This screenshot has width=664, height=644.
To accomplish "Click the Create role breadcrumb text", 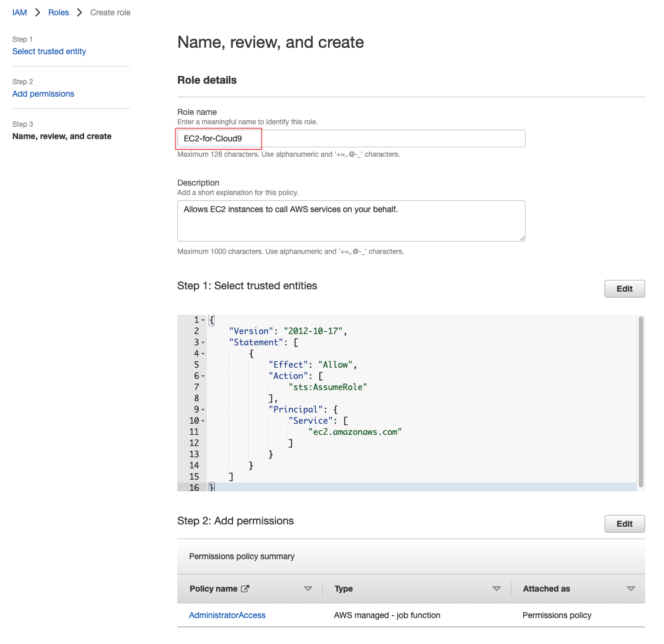I will tap(110, 12).
